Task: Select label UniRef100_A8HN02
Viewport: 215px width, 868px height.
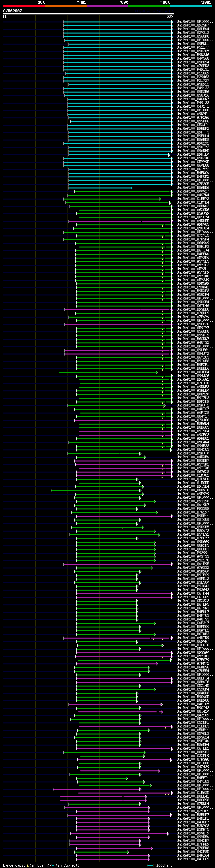Action: point(193,206)
